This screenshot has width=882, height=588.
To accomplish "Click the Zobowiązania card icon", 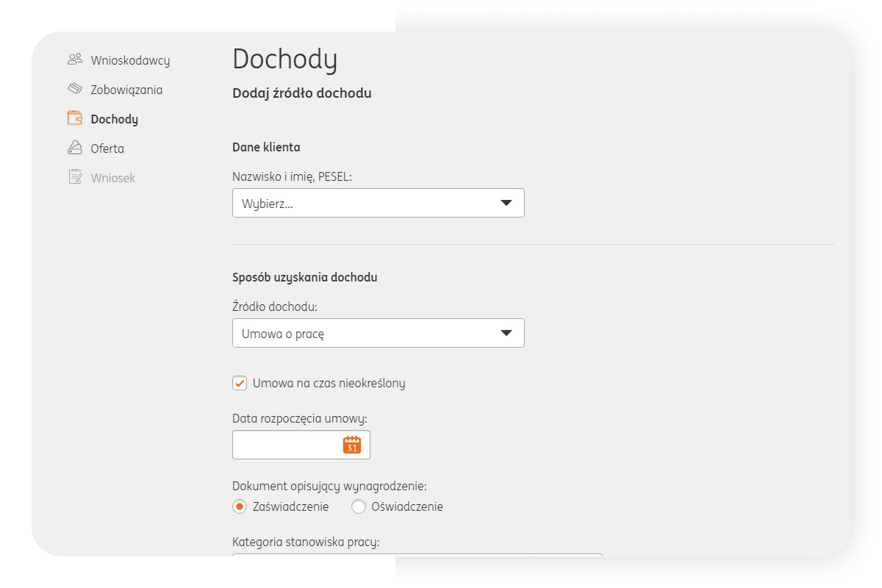I will 74,89.
